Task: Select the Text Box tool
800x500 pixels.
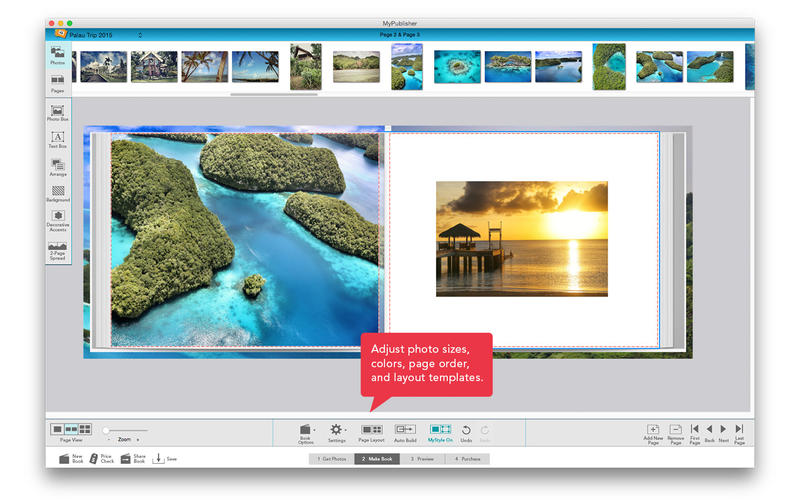Action: tap(58, 138)
